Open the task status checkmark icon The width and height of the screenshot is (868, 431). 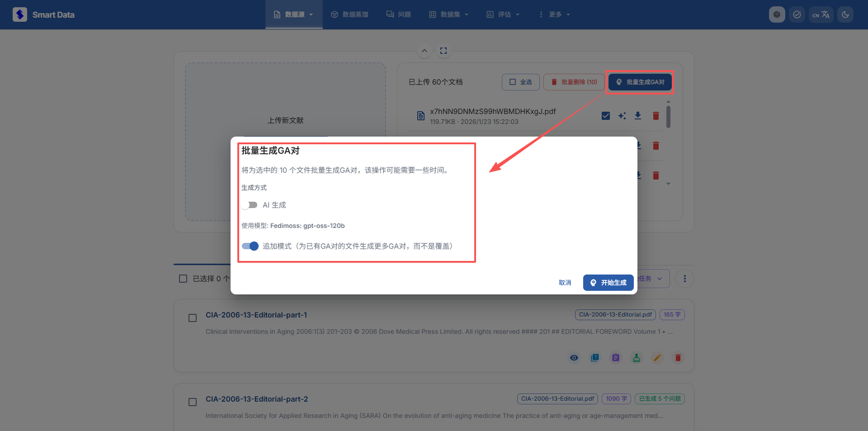point(797,14)
